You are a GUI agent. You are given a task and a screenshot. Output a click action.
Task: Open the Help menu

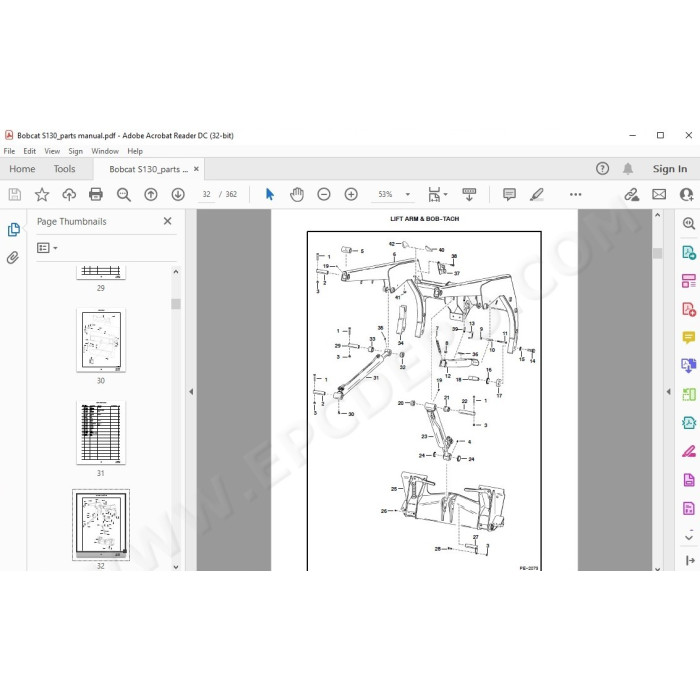click(x=135, y=151)
